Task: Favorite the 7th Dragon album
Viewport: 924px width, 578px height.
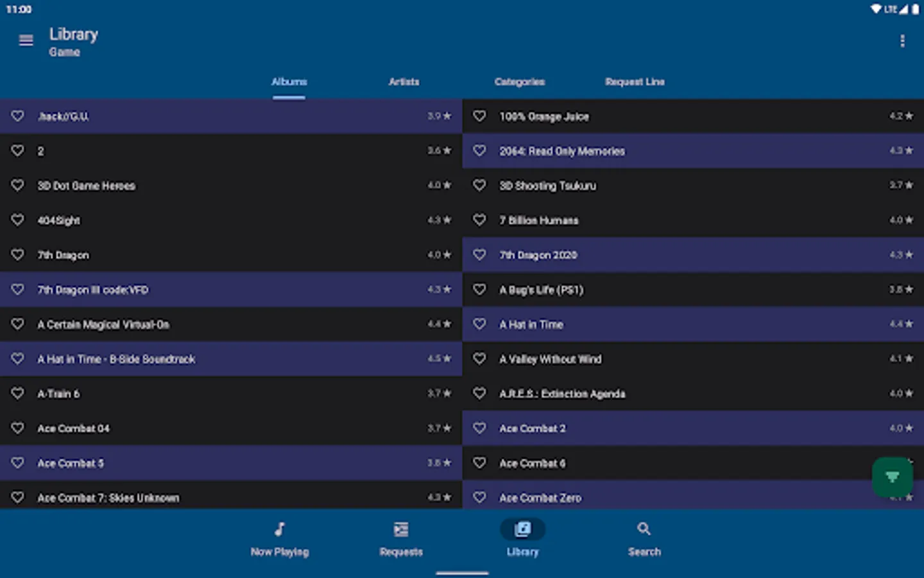Action: tap(18, 255)
